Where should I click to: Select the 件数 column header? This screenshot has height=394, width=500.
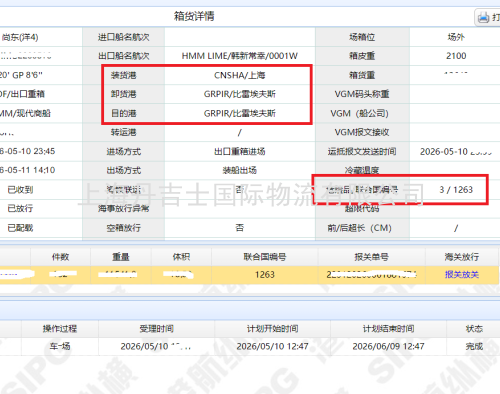tap(60, 257)
